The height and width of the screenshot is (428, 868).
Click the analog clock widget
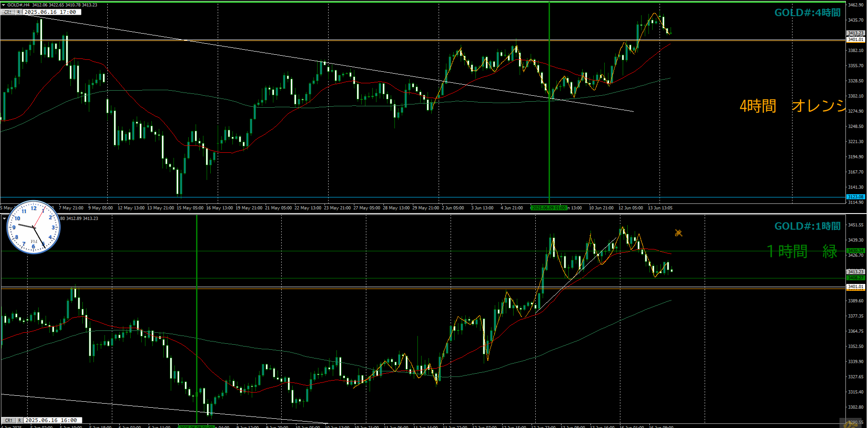point(33,227)
